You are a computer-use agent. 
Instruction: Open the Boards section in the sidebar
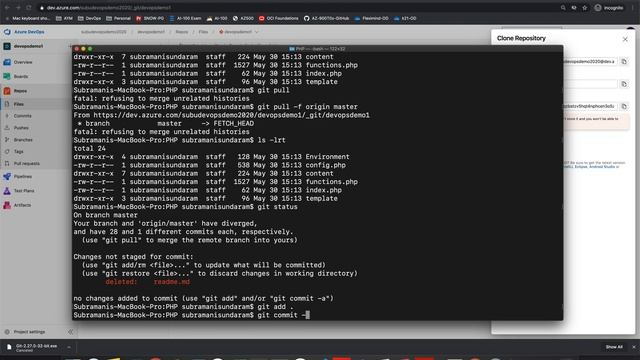tap(20, 76)
